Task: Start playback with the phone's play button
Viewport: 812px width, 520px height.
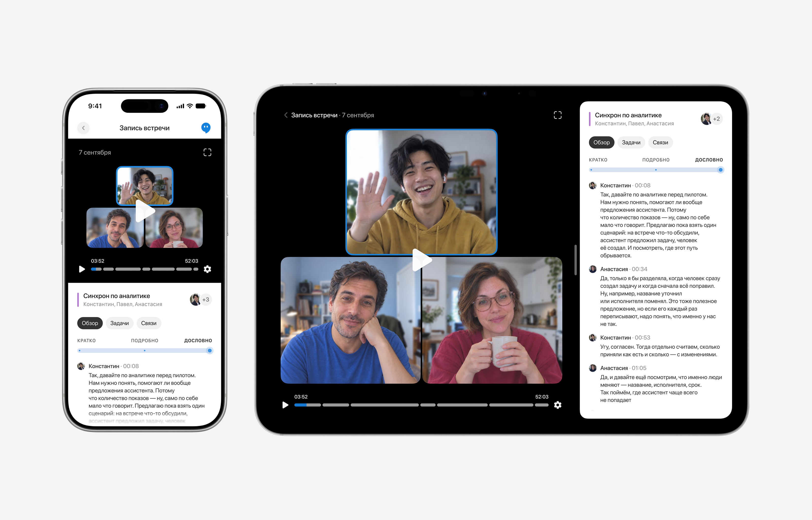Action: pos(82,269)
